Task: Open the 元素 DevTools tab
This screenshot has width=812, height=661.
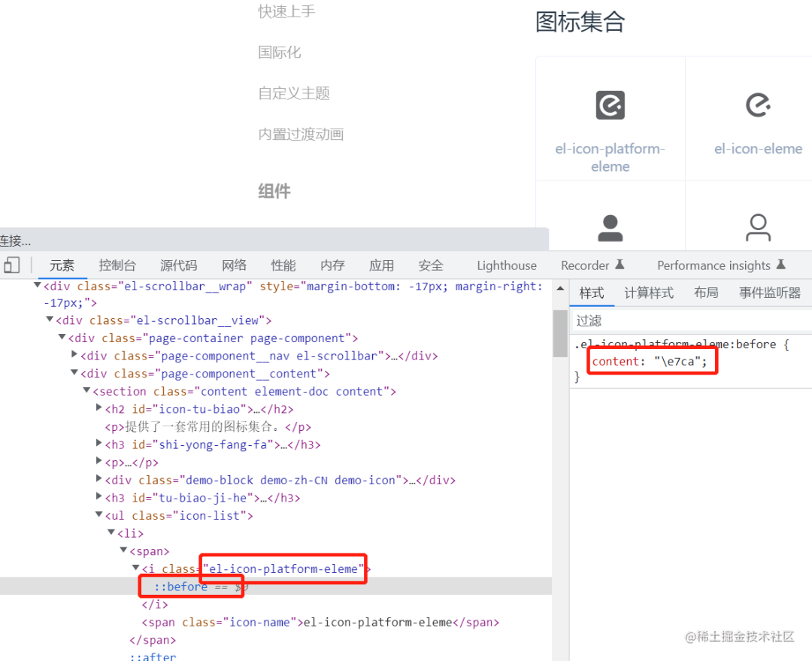Action: point(62,265)
